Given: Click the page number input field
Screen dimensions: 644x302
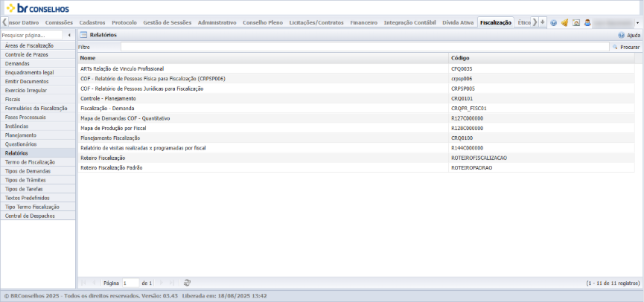Looking at the screenshot, I should 130,283.
